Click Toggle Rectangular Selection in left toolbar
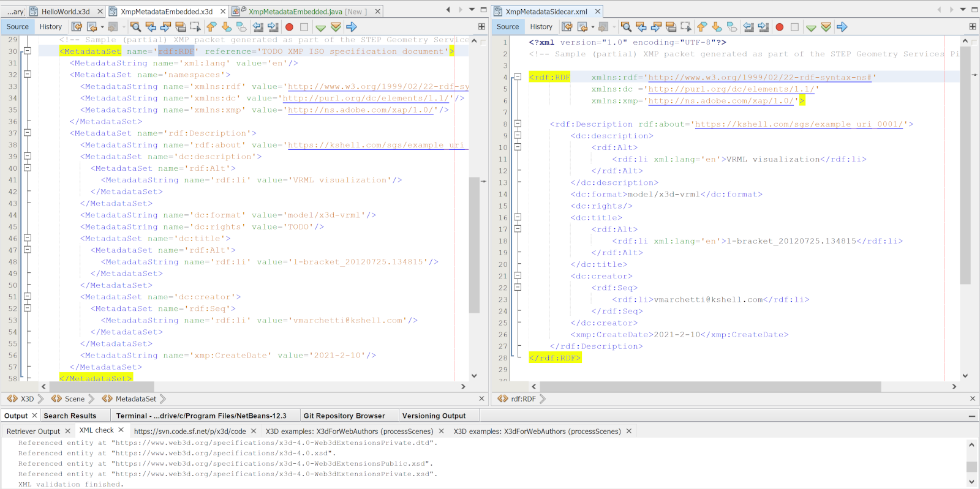Screen dimensions: 980x489 (x=195, y=27)
